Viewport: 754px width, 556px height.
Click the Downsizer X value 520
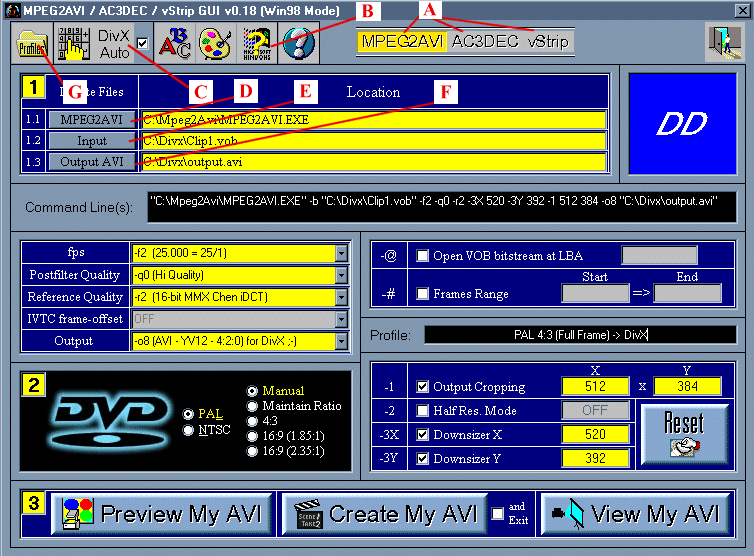point(595,434)
